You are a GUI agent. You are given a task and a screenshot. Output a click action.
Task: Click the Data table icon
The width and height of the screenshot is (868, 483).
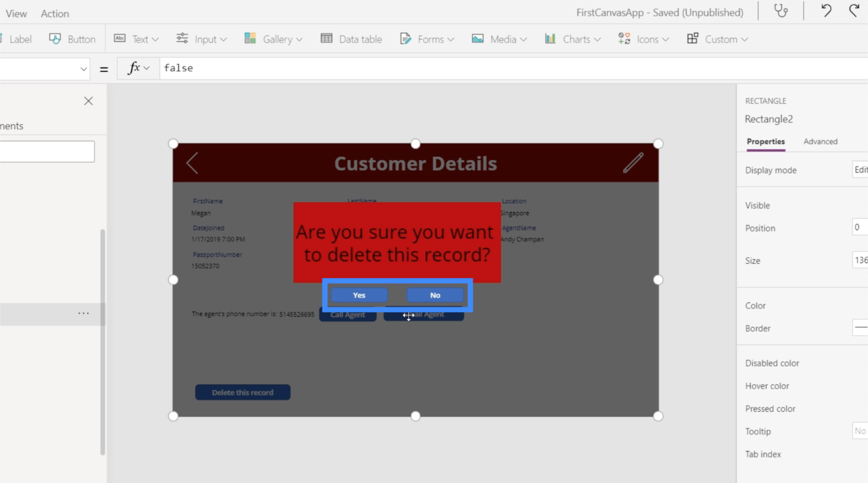pos(327,38)
